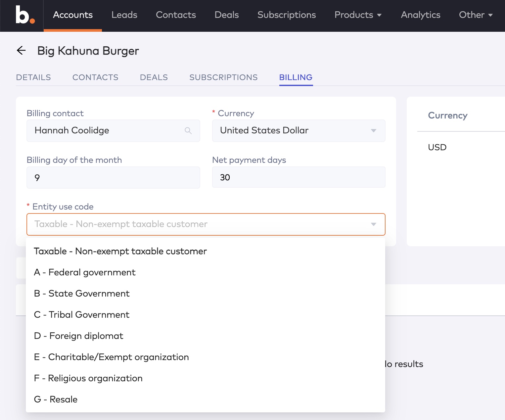Choose F - Religious organization option

click(206, 378)
